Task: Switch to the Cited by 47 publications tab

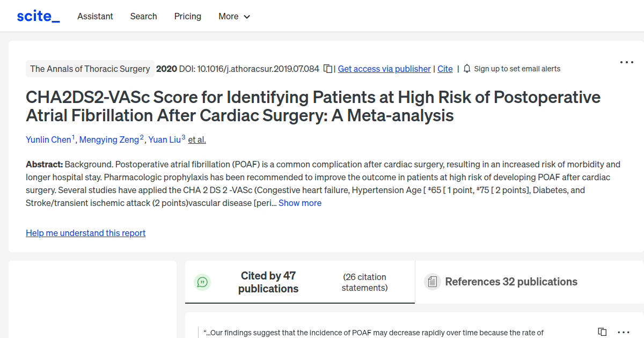Action: pos(268,282)
